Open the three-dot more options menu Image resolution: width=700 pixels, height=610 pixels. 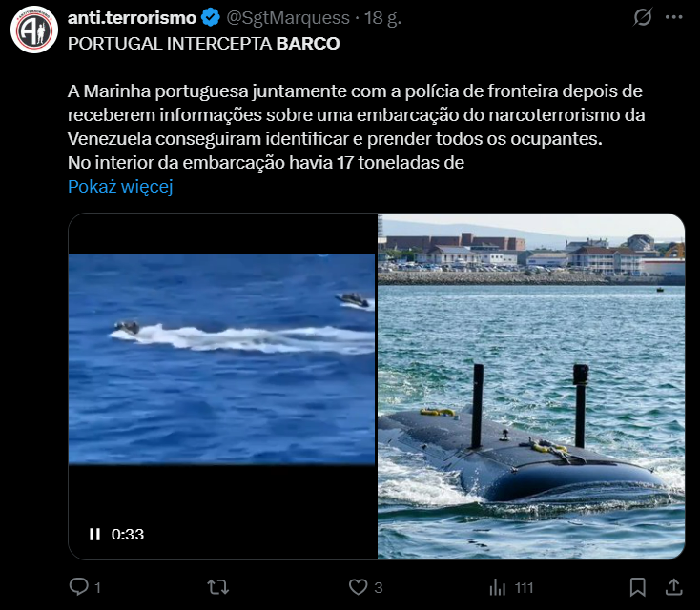pyautogui.click(x=673, y=17)
